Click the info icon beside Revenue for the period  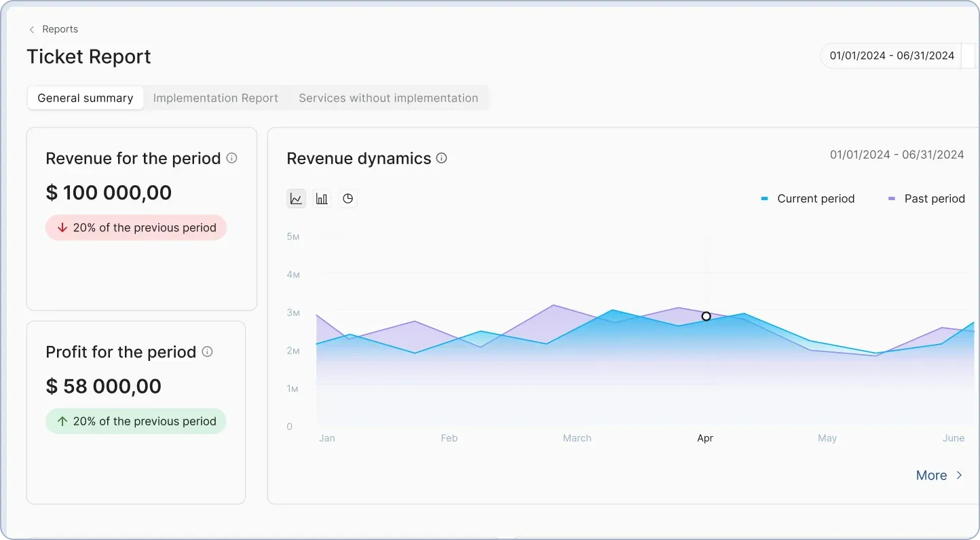pyautogui.click(x=231, y=158)
